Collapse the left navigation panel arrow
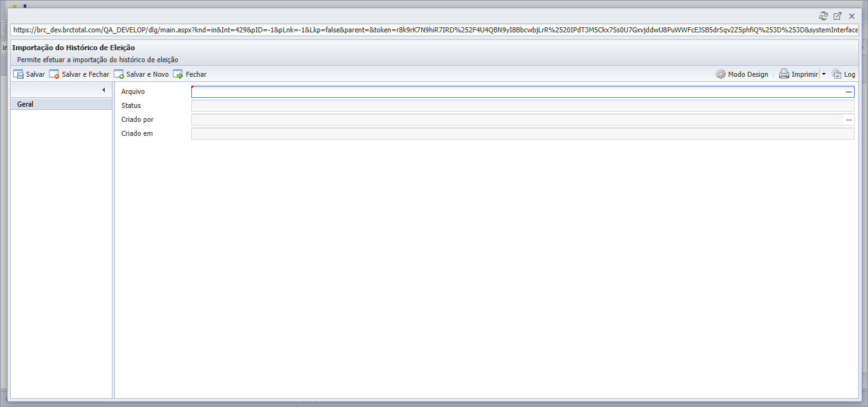 (104, 90)
